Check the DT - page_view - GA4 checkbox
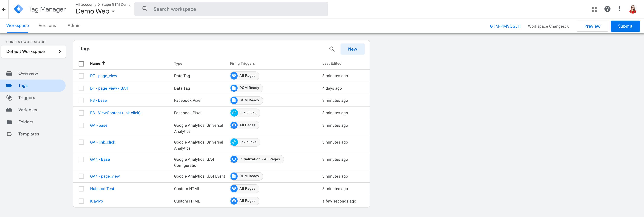The height and width of the screenshot is (217, 644). (81, 88)
